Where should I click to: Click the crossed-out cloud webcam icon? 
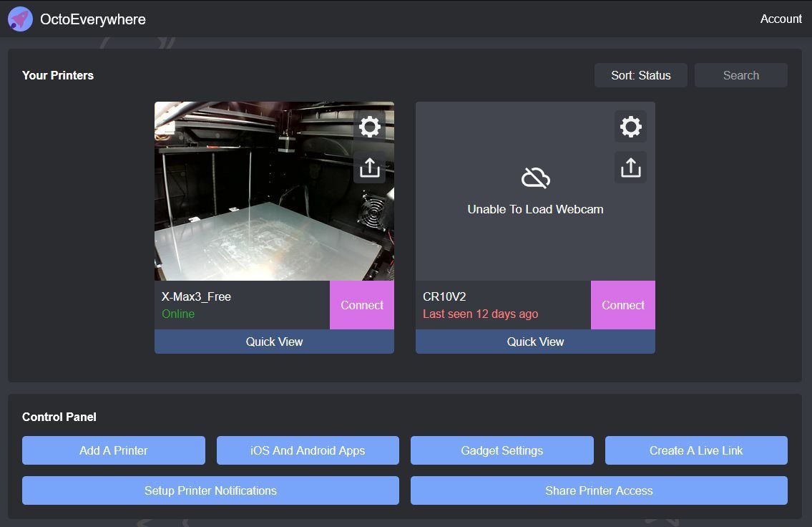(x=535, y=178)
